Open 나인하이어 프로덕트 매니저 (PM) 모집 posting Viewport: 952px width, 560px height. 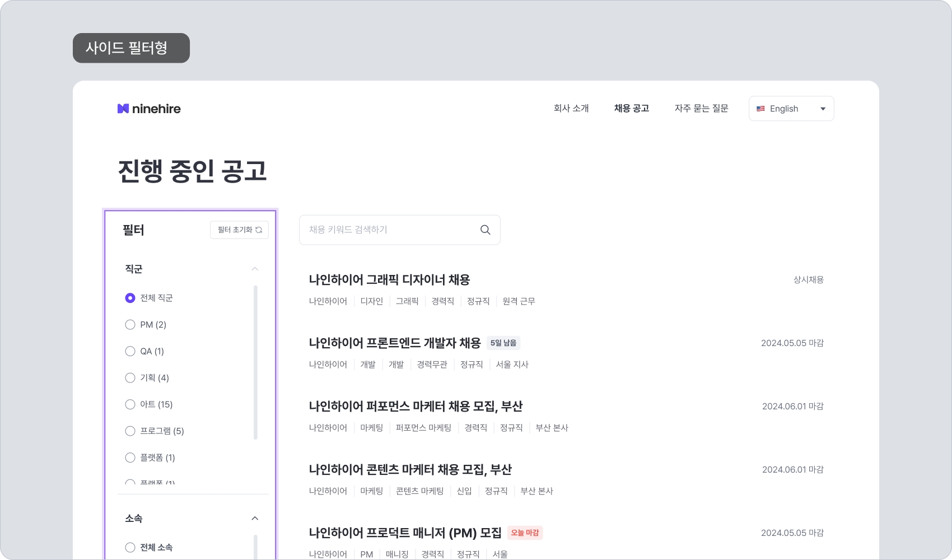pos(405,533)
